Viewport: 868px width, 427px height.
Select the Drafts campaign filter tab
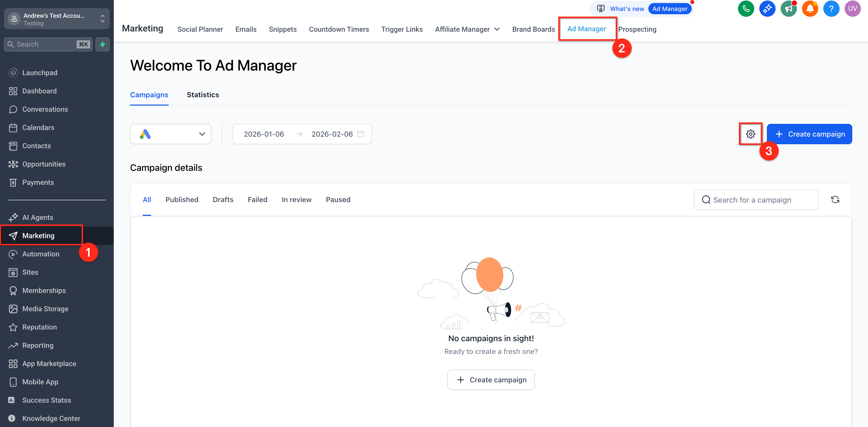[x=223, y=200]
